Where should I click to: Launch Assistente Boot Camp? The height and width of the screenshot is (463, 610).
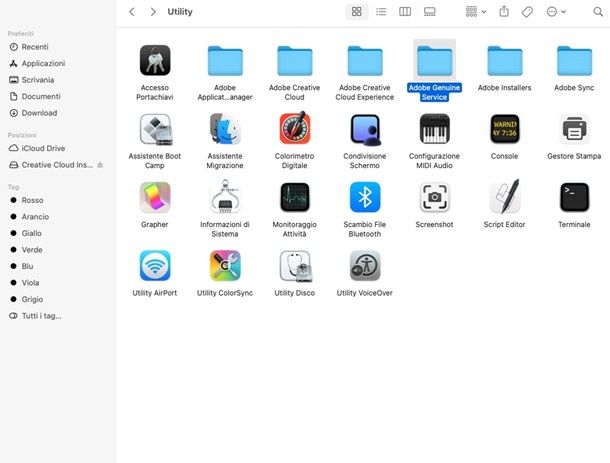coord(155,129)
